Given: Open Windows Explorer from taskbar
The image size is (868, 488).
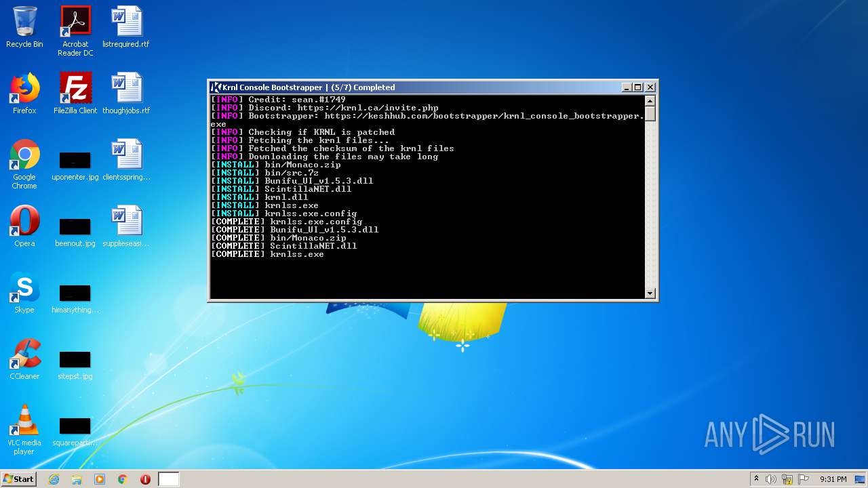Looking at the screenshot, I should pyautogui.click(x=77, y=479).
